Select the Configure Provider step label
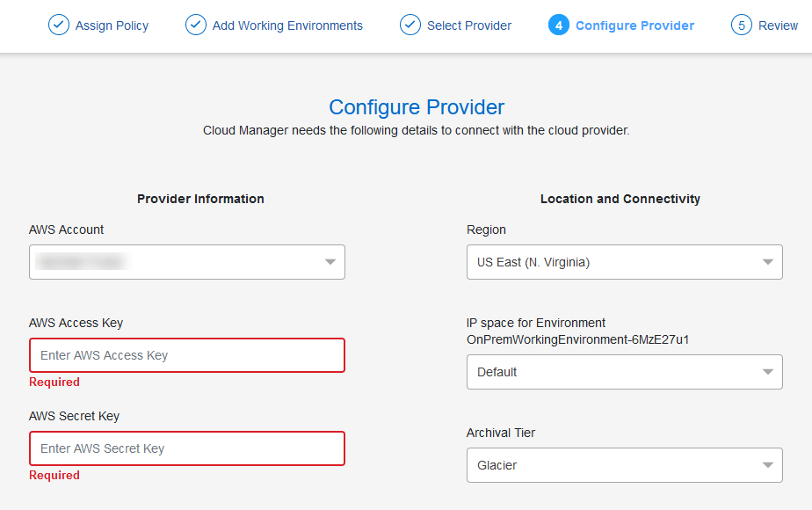 634,25
